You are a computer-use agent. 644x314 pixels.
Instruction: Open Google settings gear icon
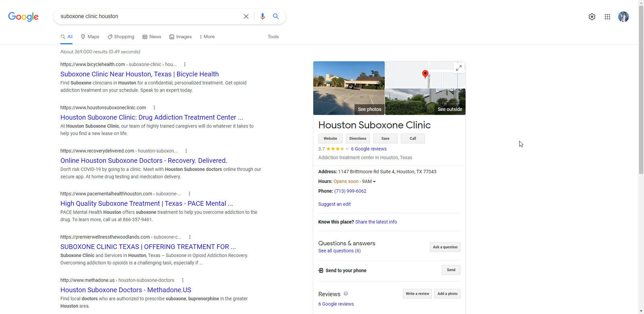[x=592, y=17]
